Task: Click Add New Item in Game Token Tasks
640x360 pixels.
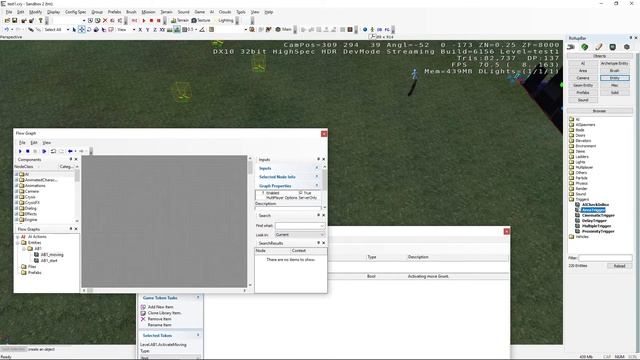Action: coord(160,307)
